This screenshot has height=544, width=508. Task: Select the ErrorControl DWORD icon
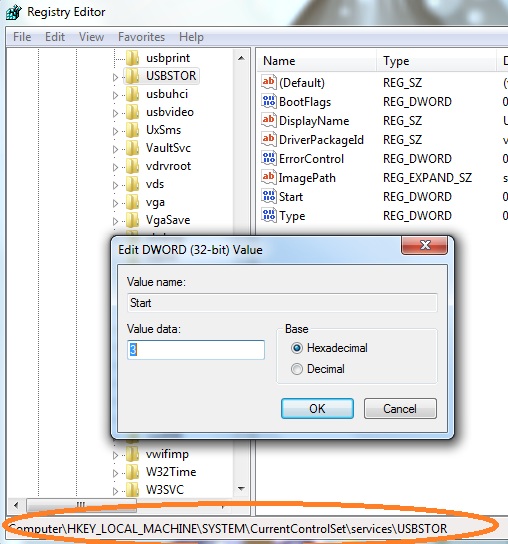click(x=269, y=158)
